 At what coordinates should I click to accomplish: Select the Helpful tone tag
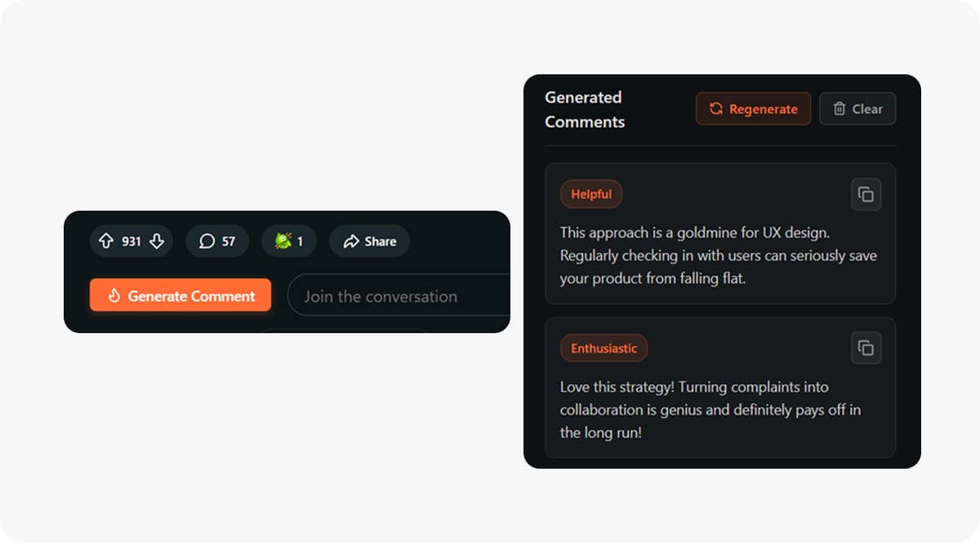tap(591, 194)
